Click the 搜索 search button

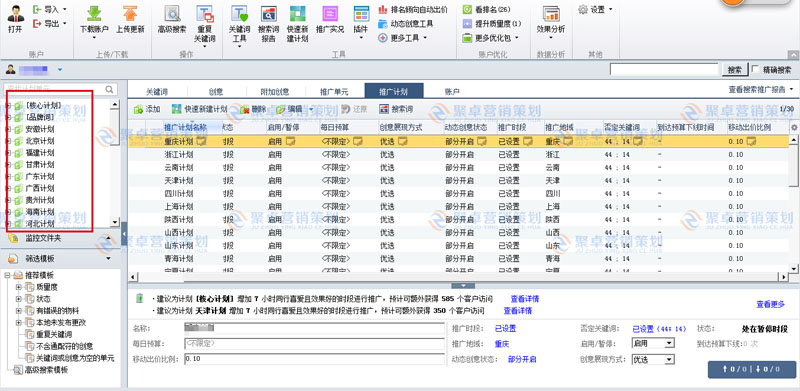pyautogui.click(x=735, y=69)
